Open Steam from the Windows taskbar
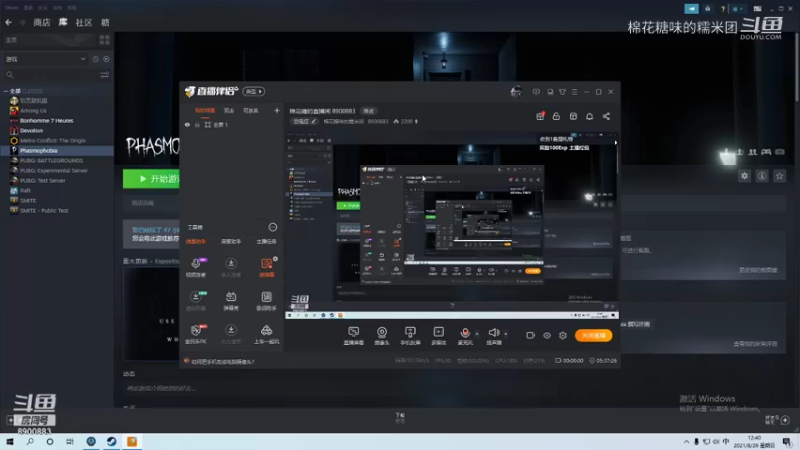This screenshot has width=800, height=450. tap(111, 442)
